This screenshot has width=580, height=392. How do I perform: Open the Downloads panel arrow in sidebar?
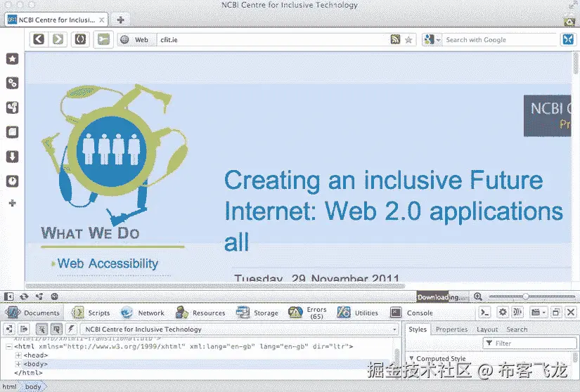click(12, 157)
